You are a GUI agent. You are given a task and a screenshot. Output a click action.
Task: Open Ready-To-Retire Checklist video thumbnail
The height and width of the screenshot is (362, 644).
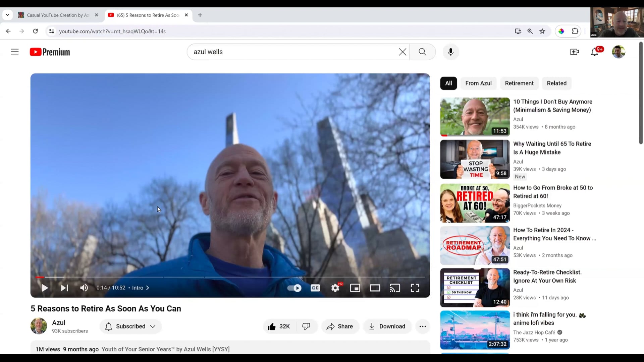click(475, 288)
